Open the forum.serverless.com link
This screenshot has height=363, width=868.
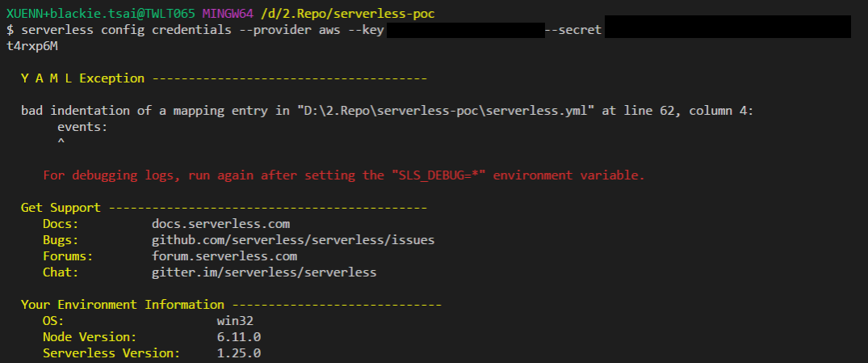224,256
